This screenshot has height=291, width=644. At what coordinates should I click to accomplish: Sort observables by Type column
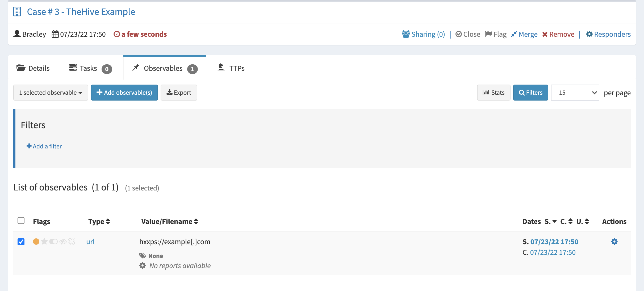(99, 221)
